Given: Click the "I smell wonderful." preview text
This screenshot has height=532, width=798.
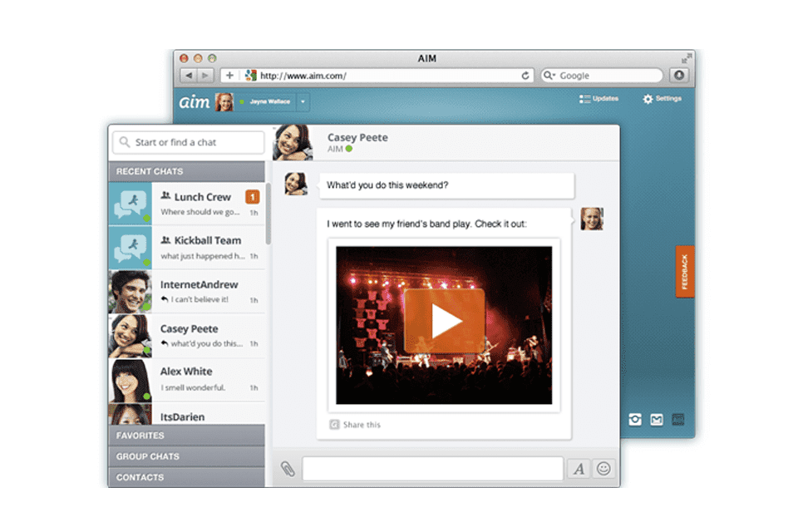Looking at the screenshot, I should click(193, 388).
